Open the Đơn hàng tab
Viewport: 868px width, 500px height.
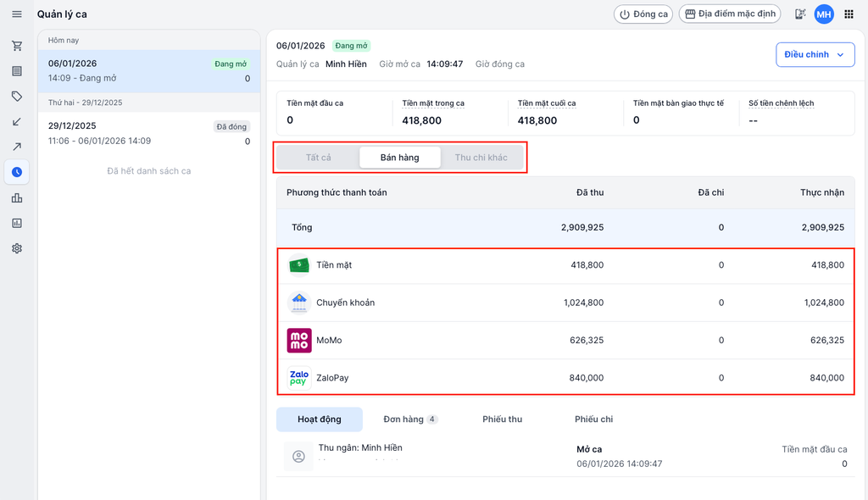click(x=409, y=419)
